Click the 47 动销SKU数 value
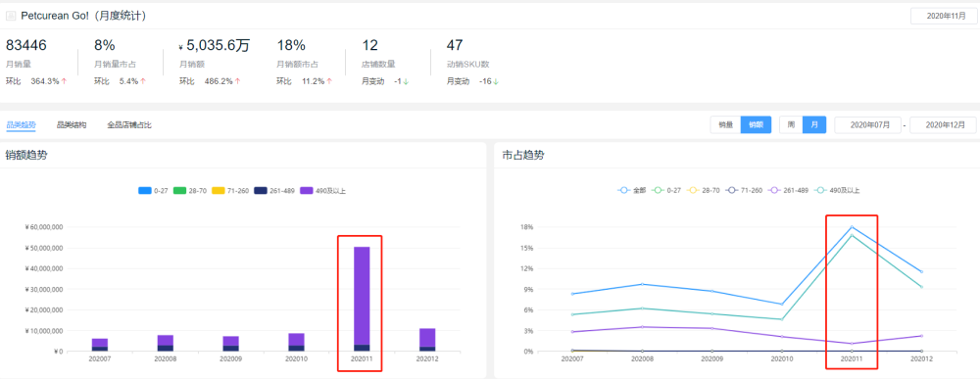The height and width of the screenshot is (379, 980). pos(455,45)
